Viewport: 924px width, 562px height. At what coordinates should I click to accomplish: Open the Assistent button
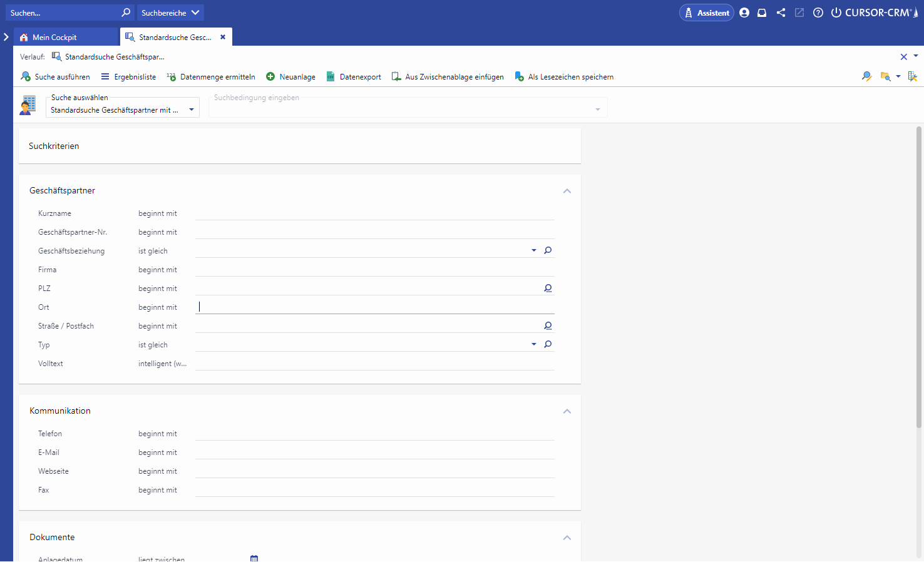point(706,13)
